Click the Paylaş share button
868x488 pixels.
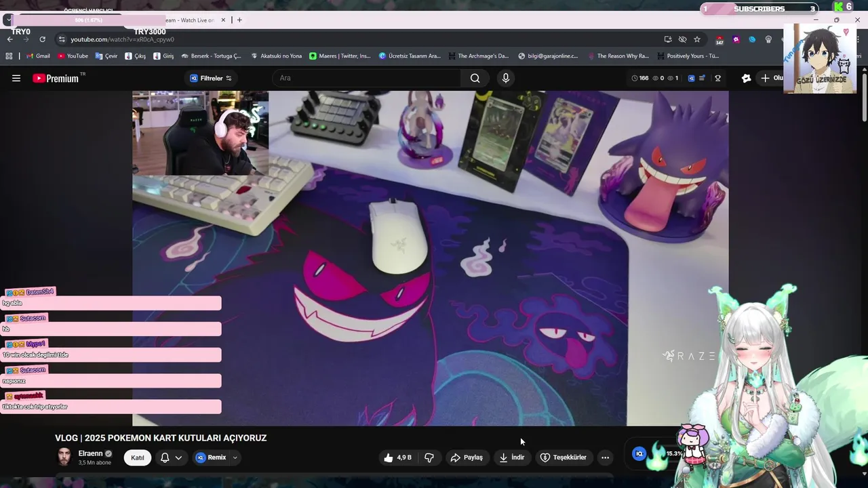pos(467,457)
